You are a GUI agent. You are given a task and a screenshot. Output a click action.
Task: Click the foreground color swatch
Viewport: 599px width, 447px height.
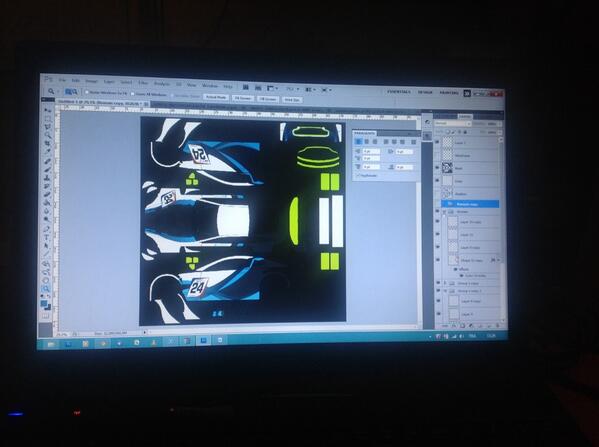click(x=44, y=303)
